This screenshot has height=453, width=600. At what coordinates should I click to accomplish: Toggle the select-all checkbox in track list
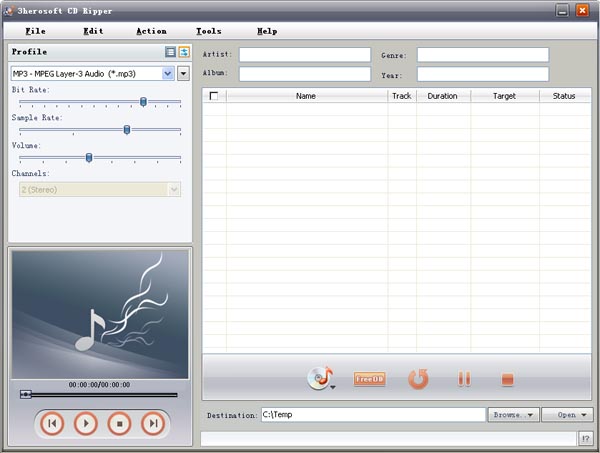[213, 96]
